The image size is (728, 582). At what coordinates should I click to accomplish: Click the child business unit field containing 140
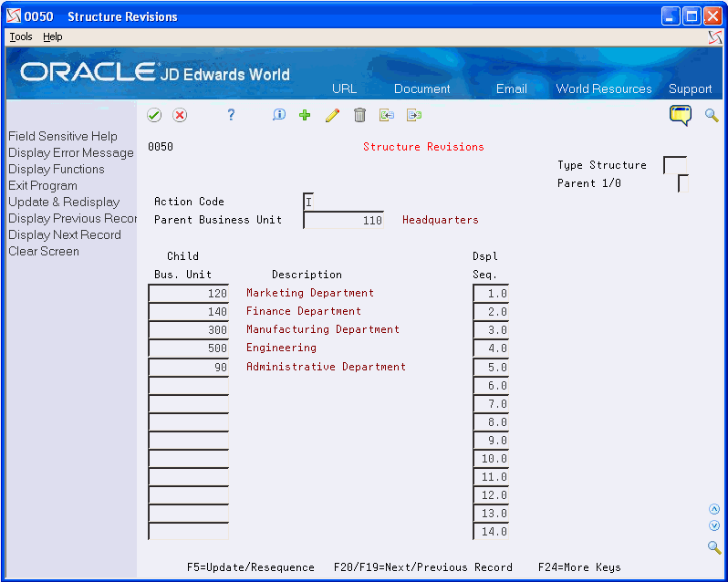tap(189, 311)
